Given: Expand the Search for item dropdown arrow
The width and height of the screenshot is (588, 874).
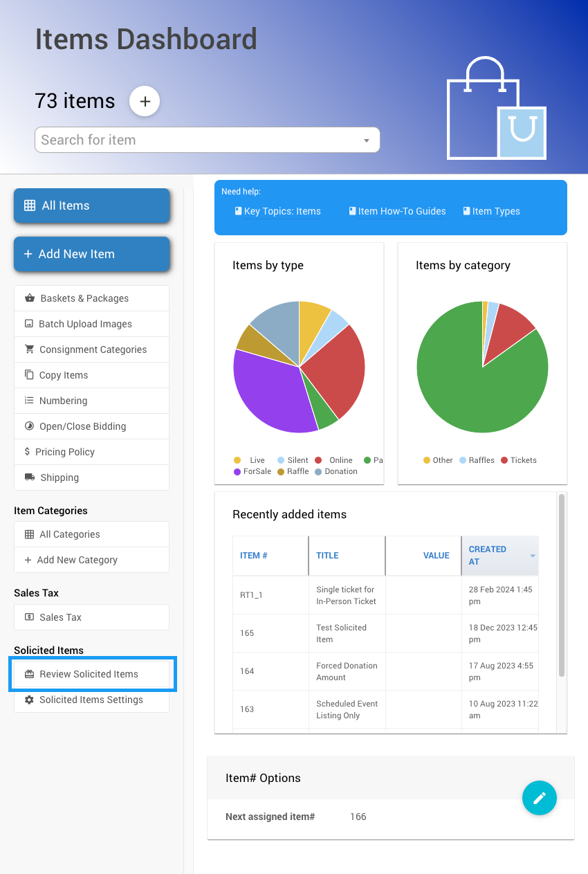Looking at the screenshot, I should click(x=366, y=140).
